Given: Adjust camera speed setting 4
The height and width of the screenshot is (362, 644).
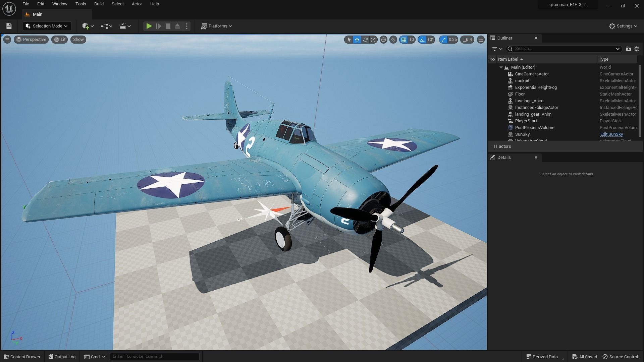Looking at the screenshot, I should 467,40.
